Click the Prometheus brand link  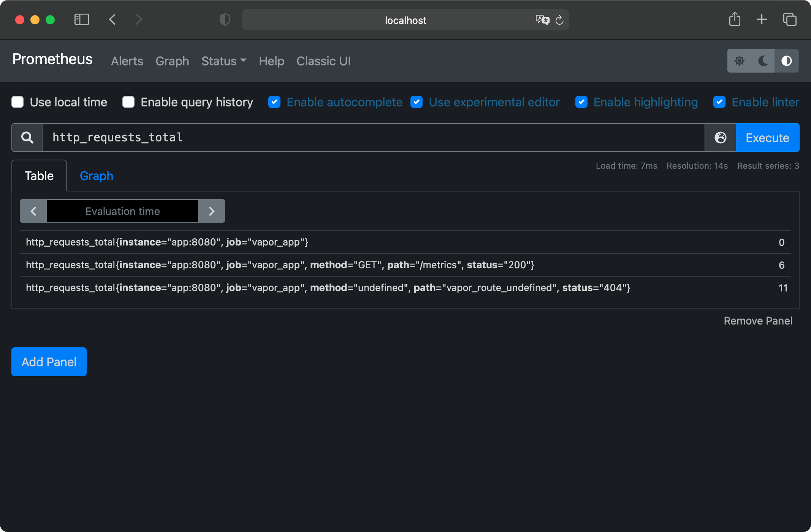(x=52, y=59)
